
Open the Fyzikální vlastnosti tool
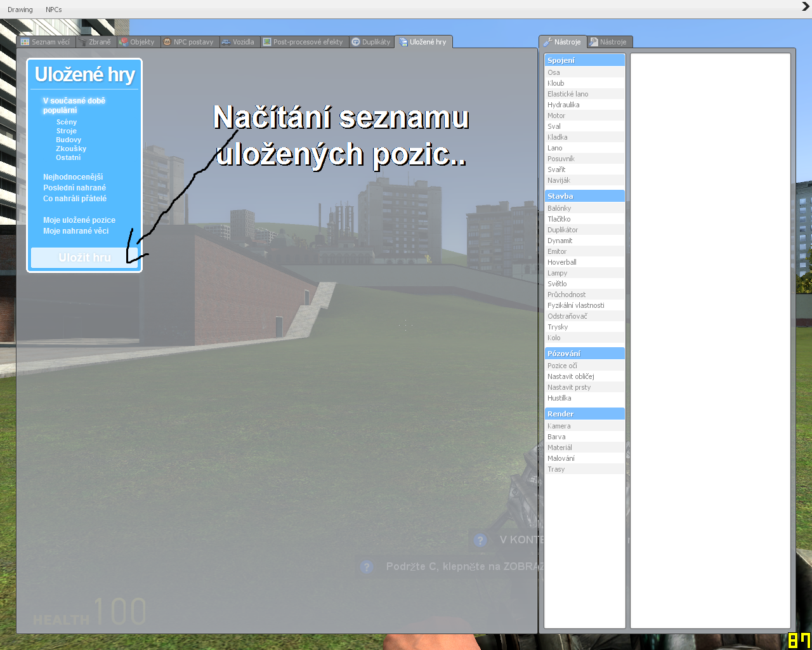click(x=585, y=305)
